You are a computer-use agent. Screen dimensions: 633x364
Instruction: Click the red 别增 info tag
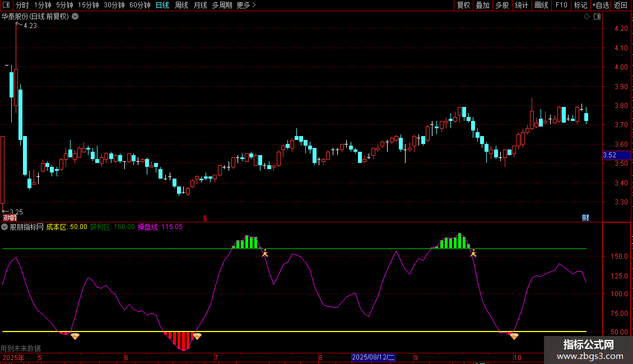click(x=10, y=218)
